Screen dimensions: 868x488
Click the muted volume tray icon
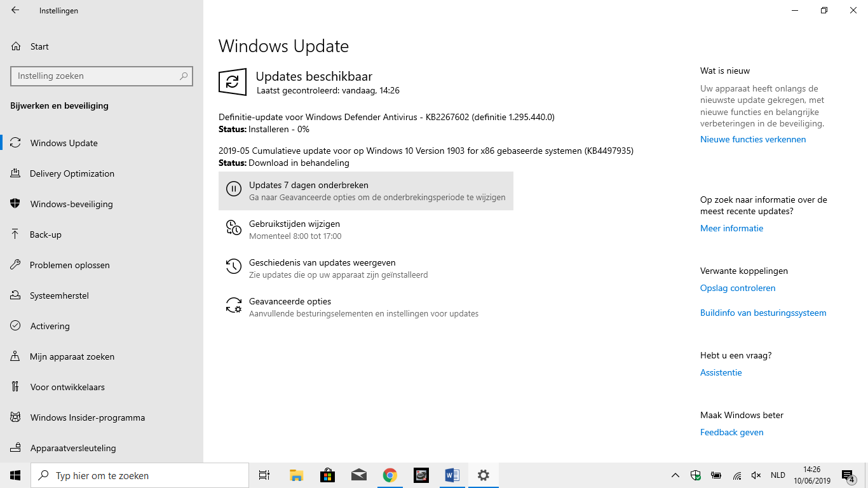click(x=756, y=475)
